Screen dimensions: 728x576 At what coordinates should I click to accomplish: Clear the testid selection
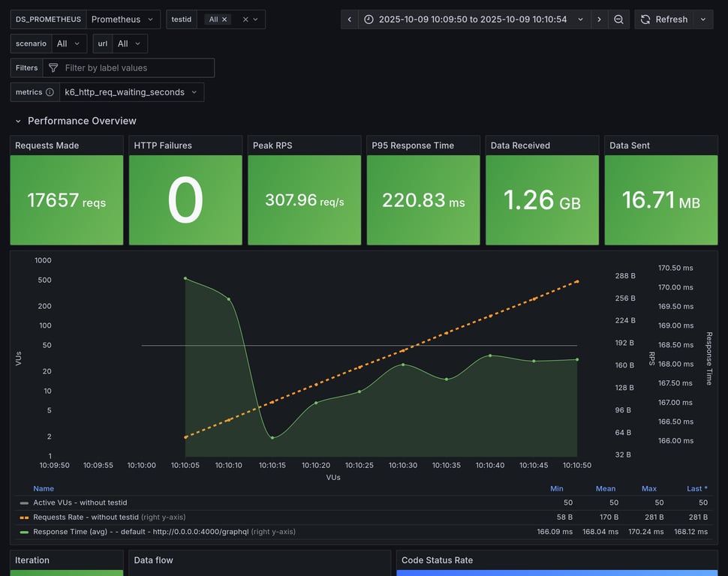[245, 19]
